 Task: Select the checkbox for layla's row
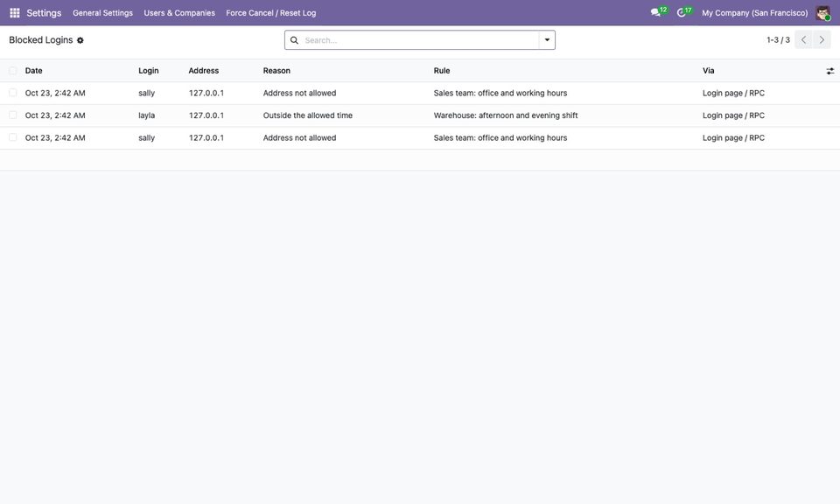13,115
